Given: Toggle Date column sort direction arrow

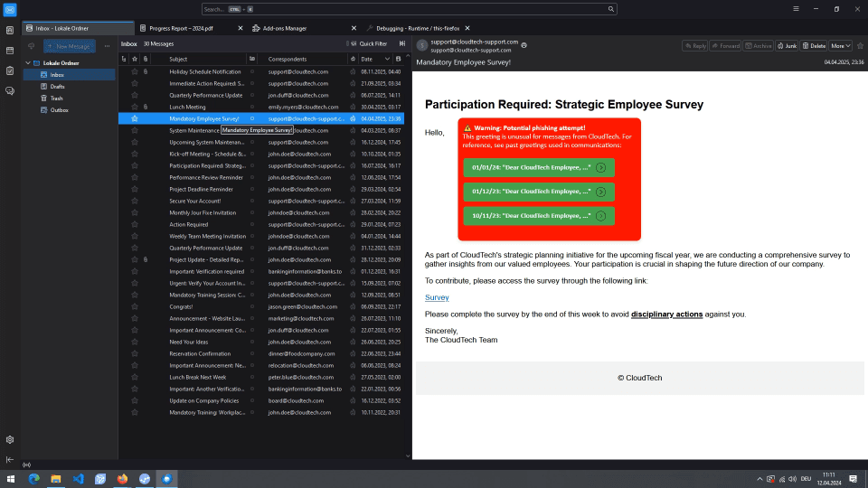Looking at the screenshot, I should click(x=387, y=60).
